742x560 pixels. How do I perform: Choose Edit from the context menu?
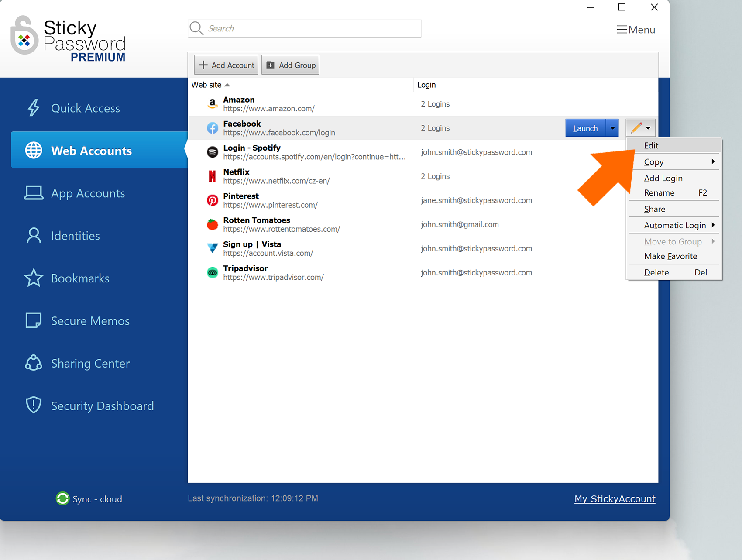[x=674, y=145]
